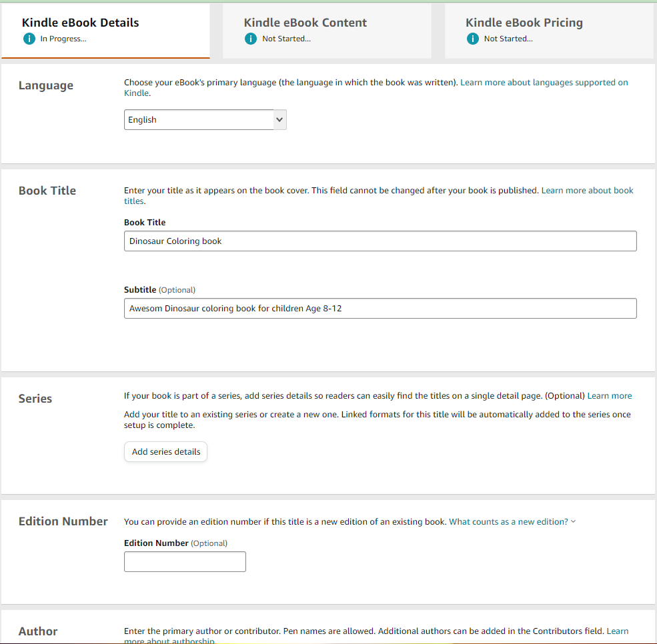Click into the Subtitle text field
Screen dimensions: 657x644
point(380,309)
